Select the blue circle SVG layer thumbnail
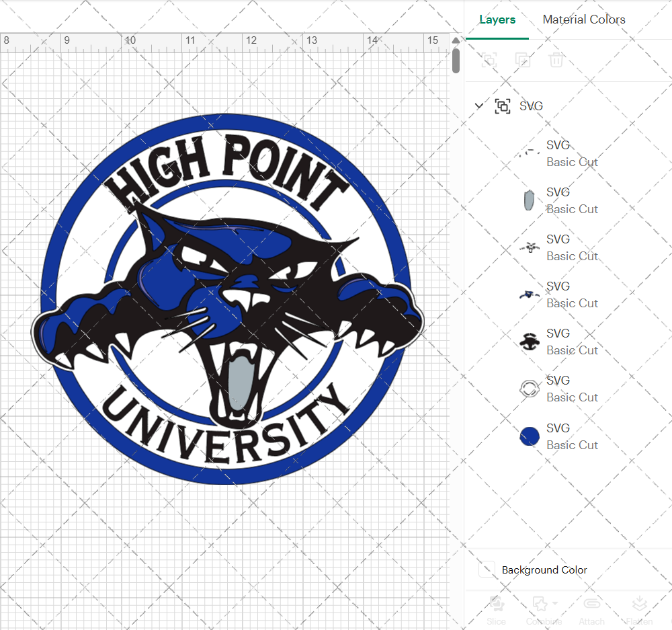672x630 pixels. pos(530,436)
